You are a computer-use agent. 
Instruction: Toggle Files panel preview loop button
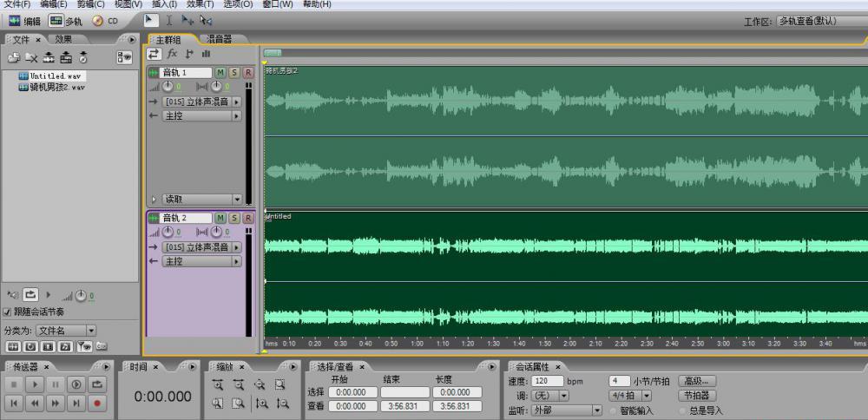(x=31, y=295)
